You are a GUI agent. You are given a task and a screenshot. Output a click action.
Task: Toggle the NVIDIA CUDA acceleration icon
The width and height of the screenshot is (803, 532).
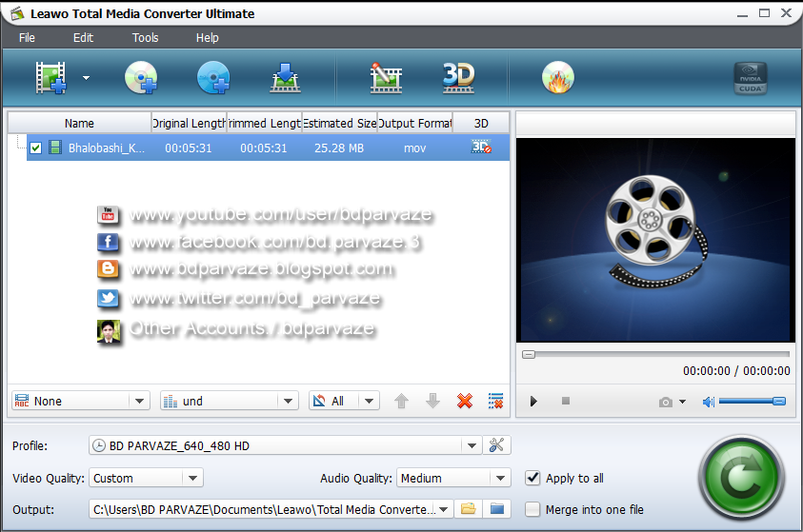tap(751, 78)
